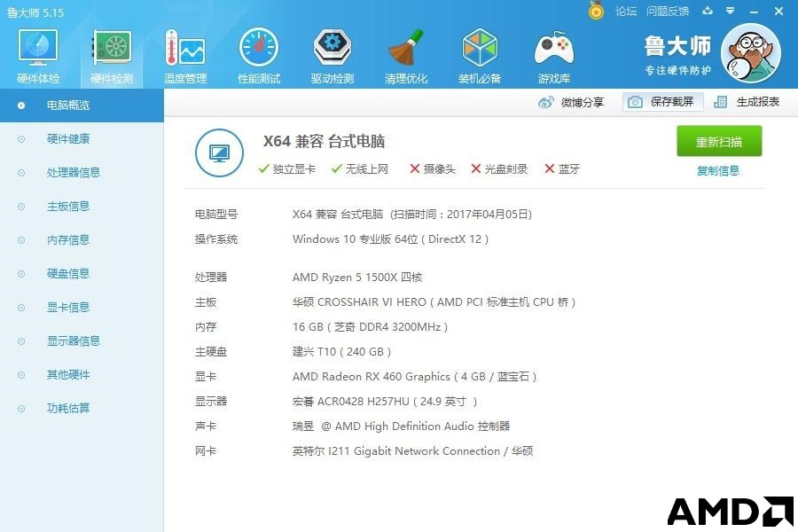Open 问题反馈 feedback link
This screenshot has width=798, height=532.
click(668, 12)
